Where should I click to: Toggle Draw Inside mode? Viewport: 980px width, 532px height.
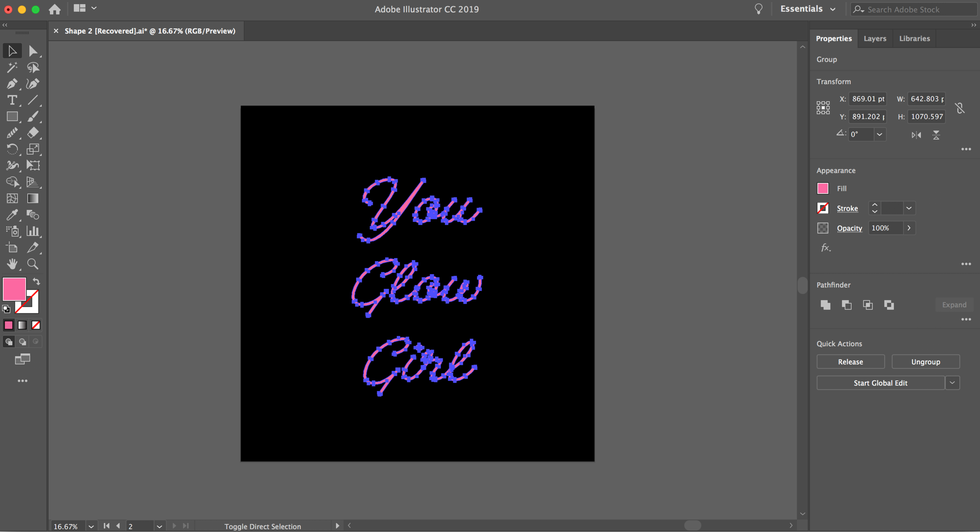pyautogui.click(x=36, y=342)
